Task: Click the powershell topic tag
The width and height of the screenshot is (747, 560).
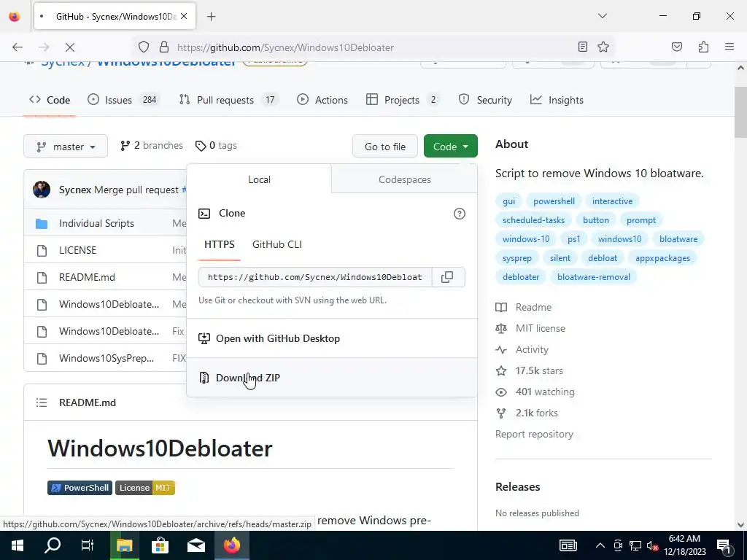Action: 554,201
